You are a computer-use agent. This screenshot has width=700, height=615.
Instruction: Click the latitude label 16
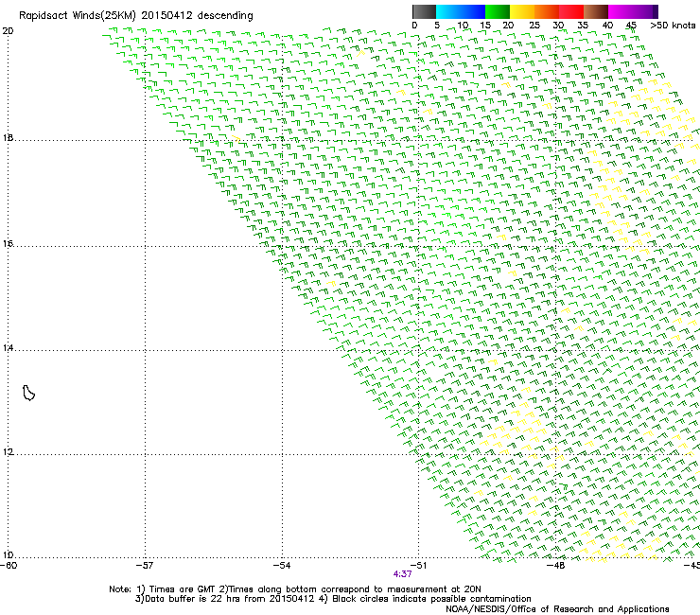pyautogui.click(x=8, y=244)
